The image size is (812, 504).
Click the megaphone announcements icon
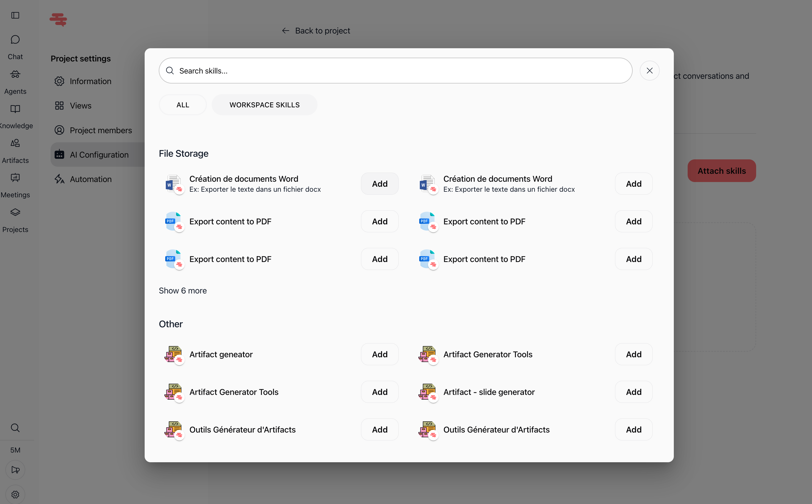point(15,470)
